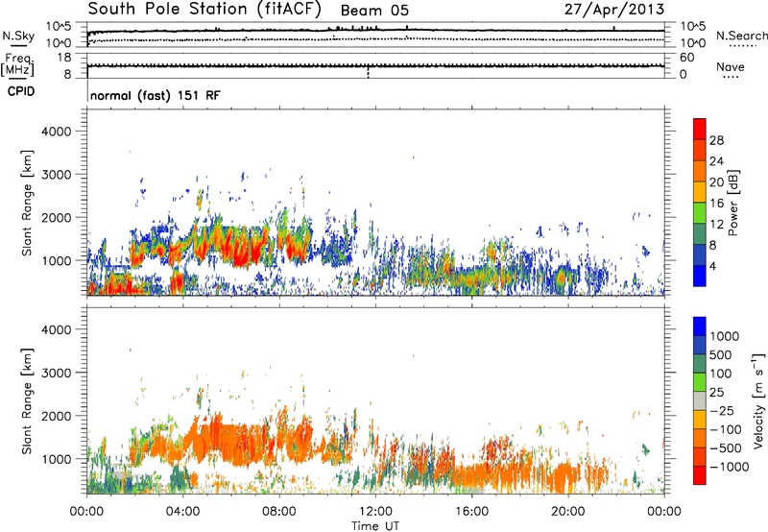Click the gray -25 to 25 velocity swatch
This screenshot has width=768, height=532.
700,400
